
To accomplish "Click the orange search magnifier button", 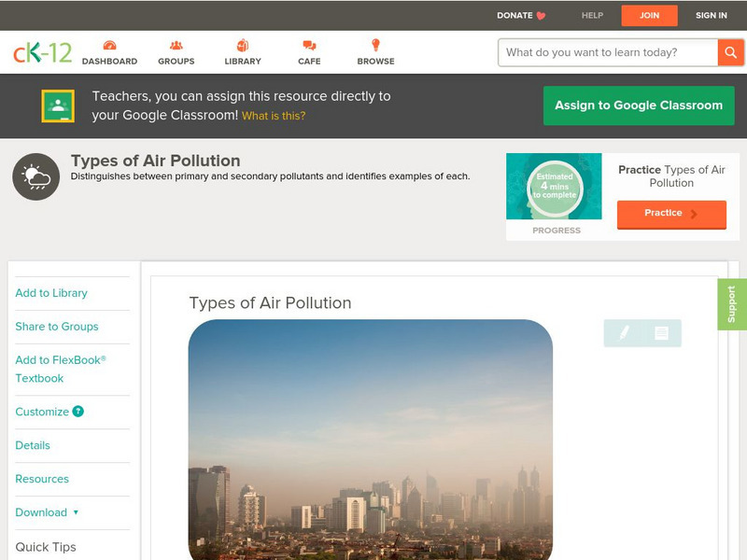I will [730, 52].
